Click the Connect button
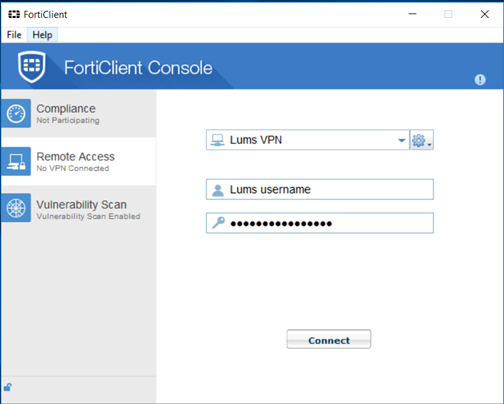Image resolution: width=504 pixels, height=404 pixels. [x=329, y=339]
